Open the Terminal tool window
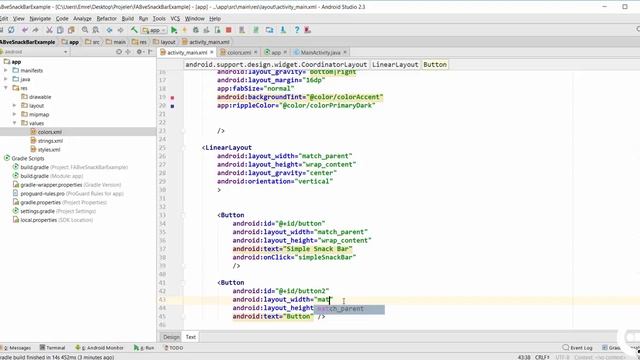 tap(53, 348)
